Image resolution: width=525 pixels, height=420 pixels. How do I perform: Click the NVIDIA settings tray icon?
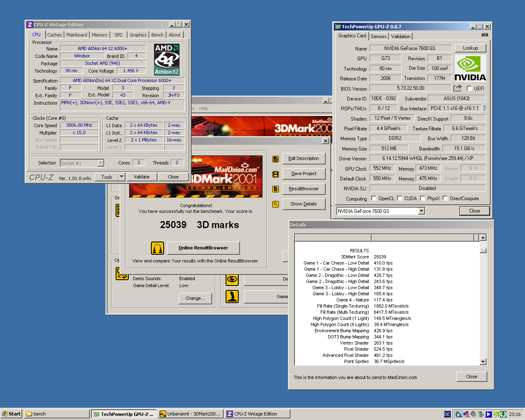(496, 414)
